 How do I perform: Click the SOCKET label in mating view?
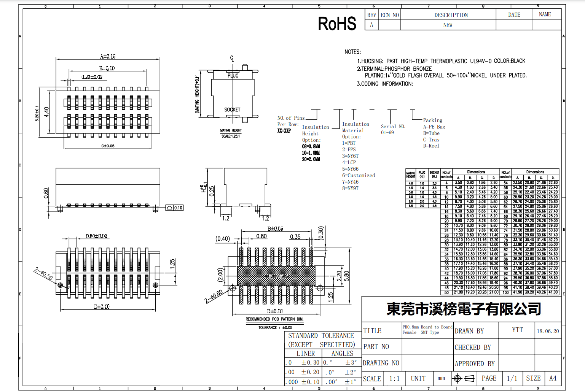232,110
